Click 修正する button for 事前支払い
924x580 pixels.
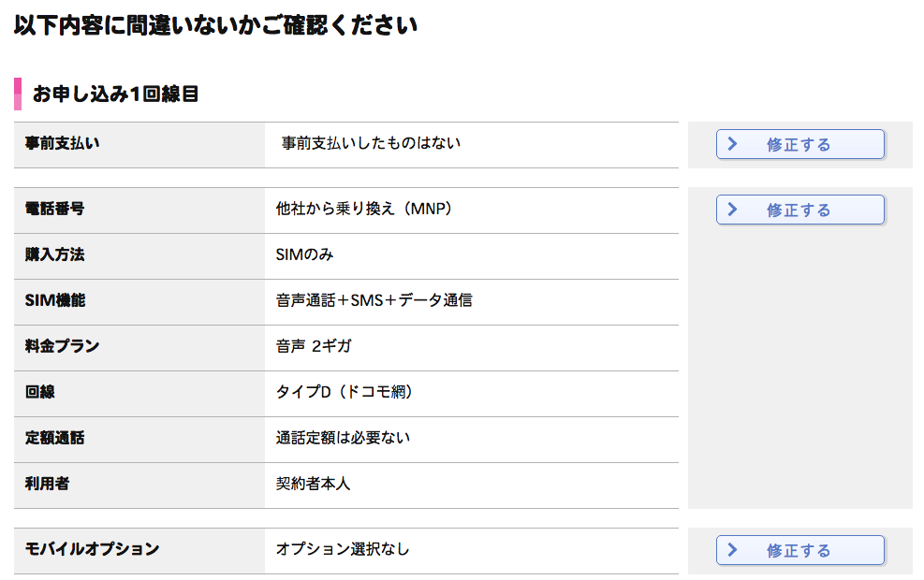coord(799,144)
